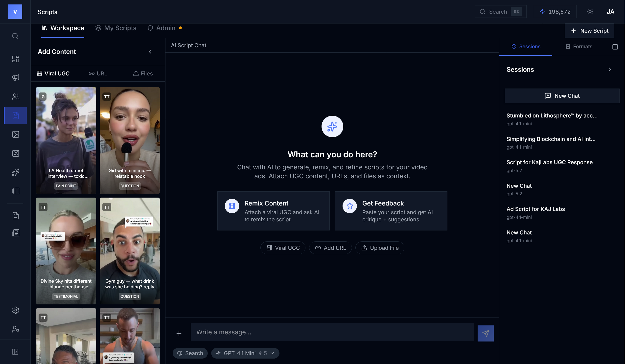Click the plus attach icon beside message box

point(179,334)
